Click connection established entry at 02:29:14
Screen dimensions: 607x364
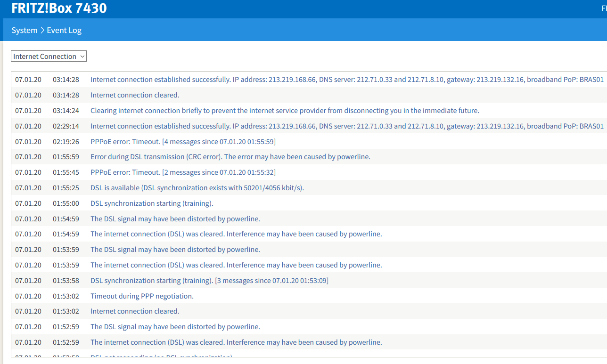(x=346, y=126)
